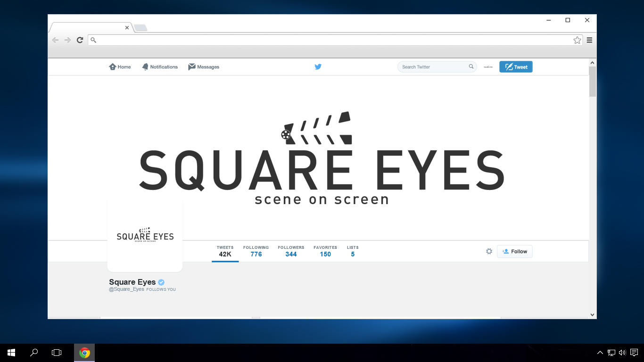Open the Lists 5 tab
Viewport: 644px width, 362px height.
[353, 251]
